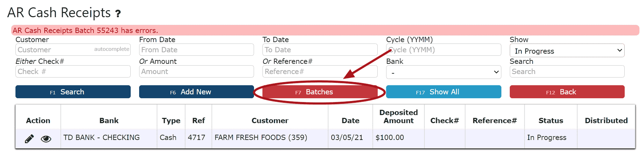Click the Reference# input field

point(320,72)
